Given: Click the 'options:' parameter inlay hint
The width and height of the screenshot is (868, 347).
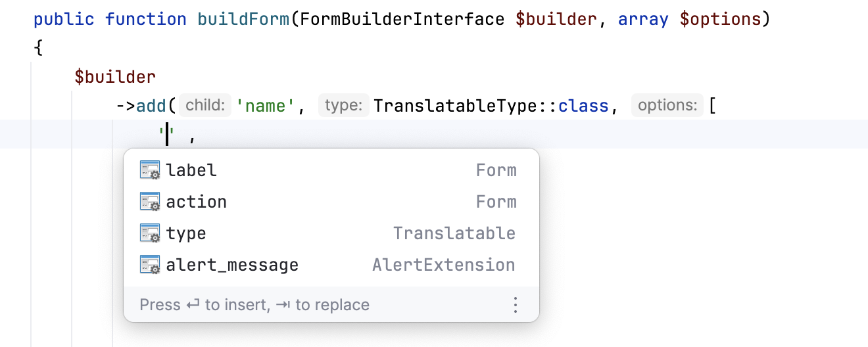Looking at the screenshot, I should (x=667, y=105).
